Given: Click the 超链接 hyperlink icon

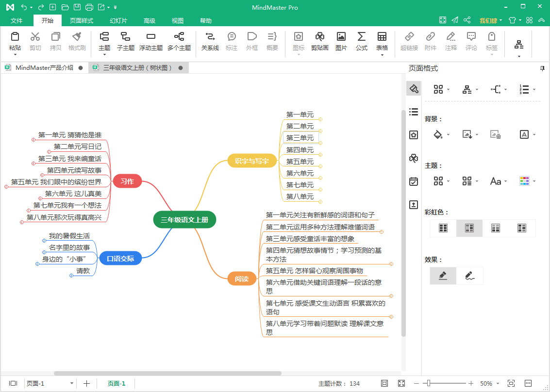Looking at the screenshot, I should tap(409, 37).
